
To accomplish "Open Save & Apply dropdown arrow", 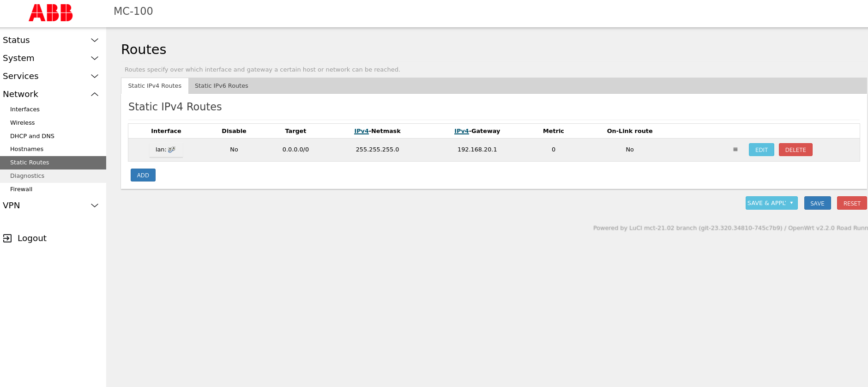I will [791, 203].
